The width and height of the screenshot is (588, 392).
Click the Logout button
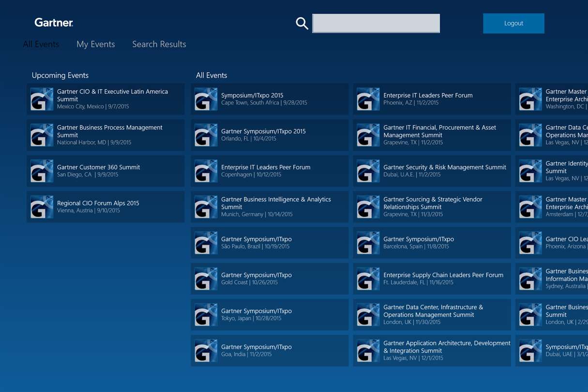click(x=513, y=23)
